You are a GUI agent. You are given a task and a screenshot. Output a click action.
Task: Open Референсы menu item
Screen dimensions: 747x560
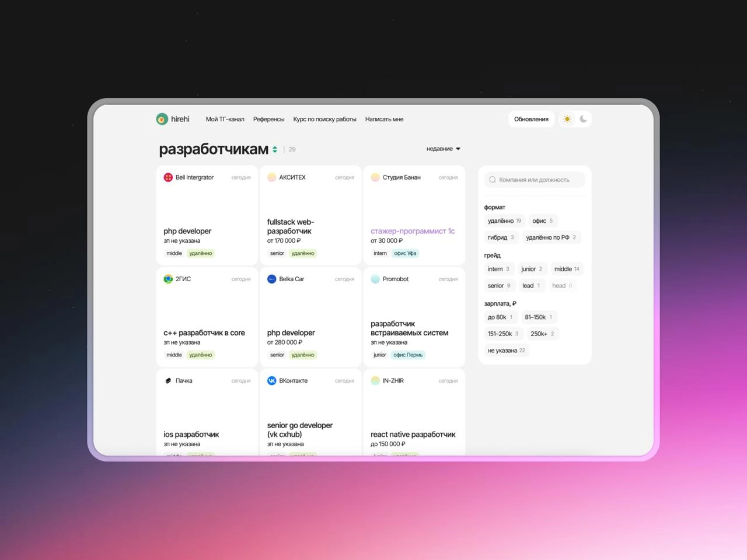click(x=269, y=119)
